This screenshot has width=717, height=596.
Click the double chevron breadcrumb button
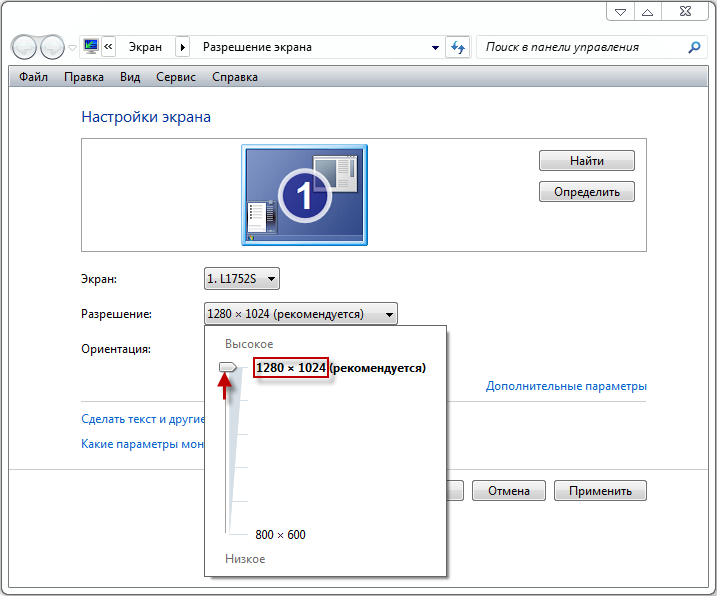(108, 47)
